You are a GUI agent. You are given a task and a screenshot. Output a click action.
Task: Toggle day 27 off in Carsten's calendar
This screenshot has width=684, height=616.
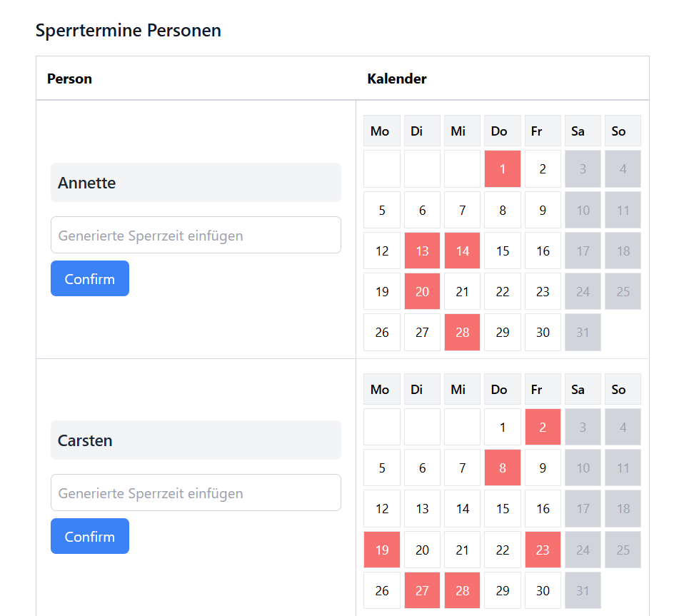[x=422, y=590]
